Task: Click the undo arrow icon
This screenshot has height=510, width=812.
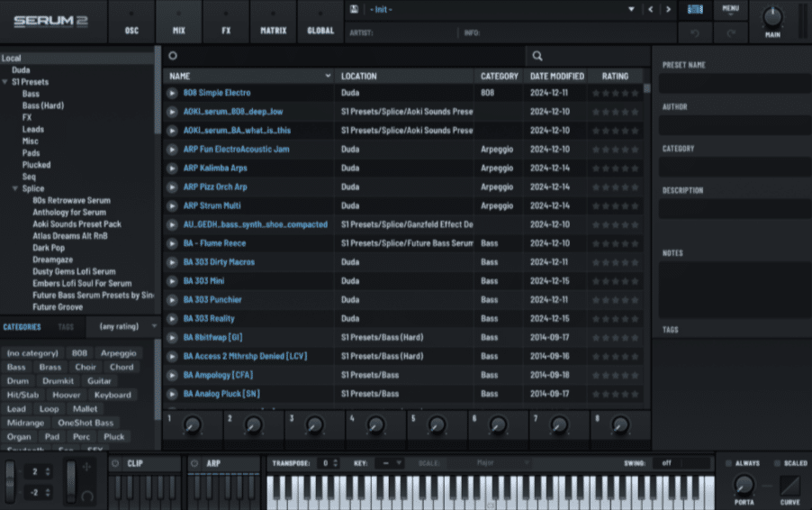Action: tap(695, 33)
